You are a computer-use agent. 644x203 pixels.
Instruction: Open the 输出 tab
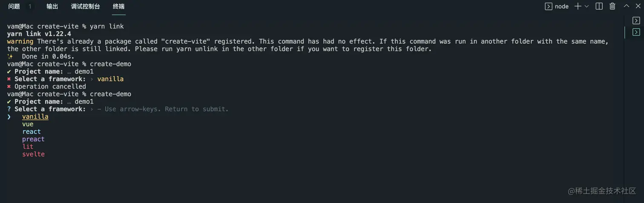[x=52, y=6]
